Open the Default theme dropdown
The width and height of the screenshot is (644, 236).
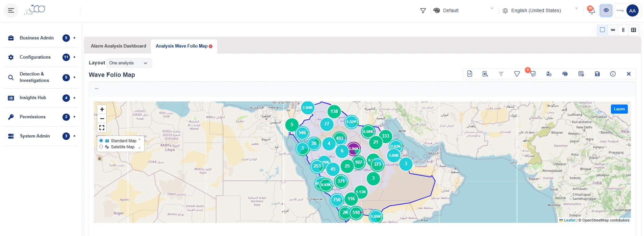464,10
